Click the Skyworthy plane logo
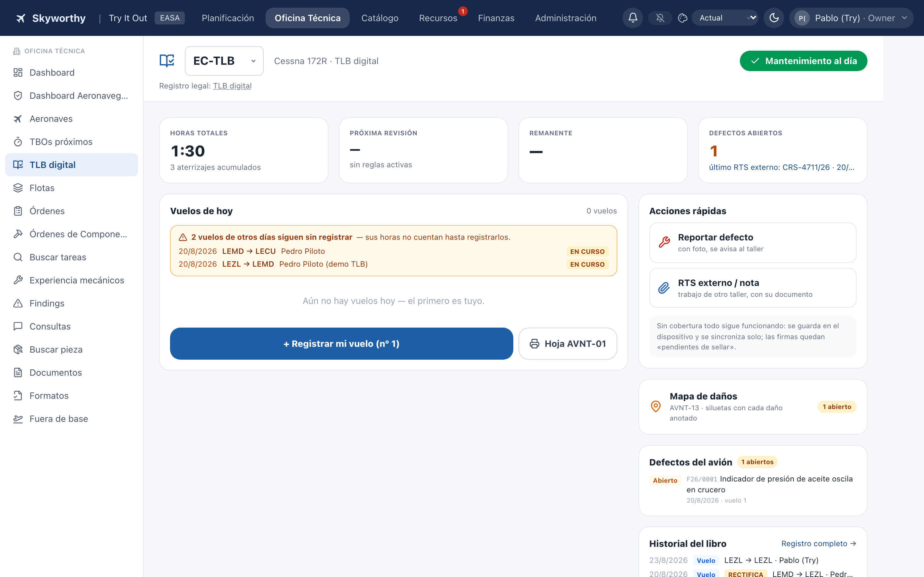This screenshot has width=924, height=577. click(21, 18)
